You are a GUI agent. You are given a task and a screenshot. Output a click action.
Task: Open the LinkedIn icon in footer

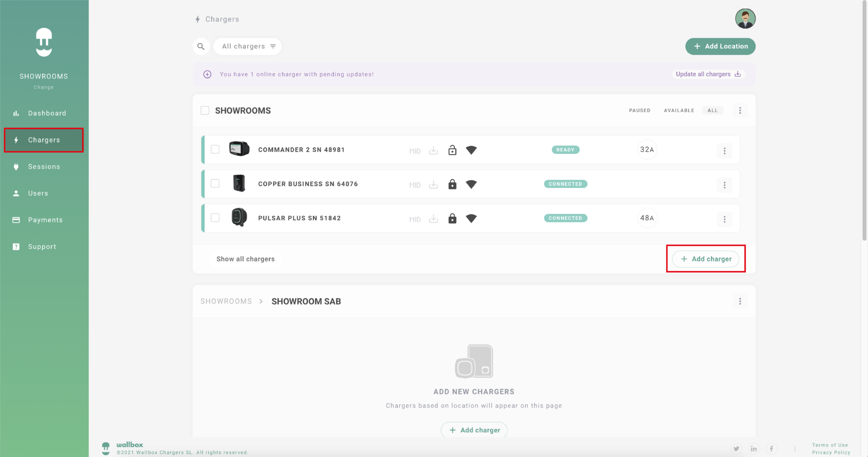point(754,449)
